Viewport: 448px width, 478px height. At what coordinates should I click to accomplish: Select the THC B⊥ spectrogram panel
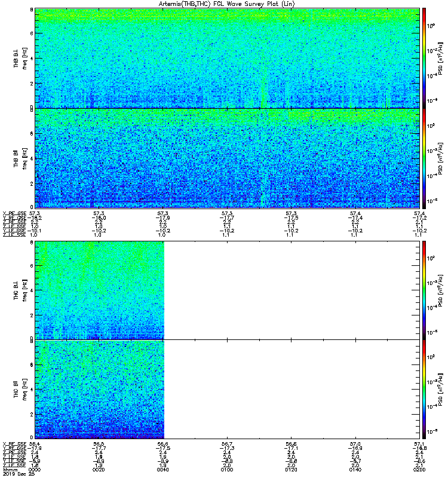[228, 290]
